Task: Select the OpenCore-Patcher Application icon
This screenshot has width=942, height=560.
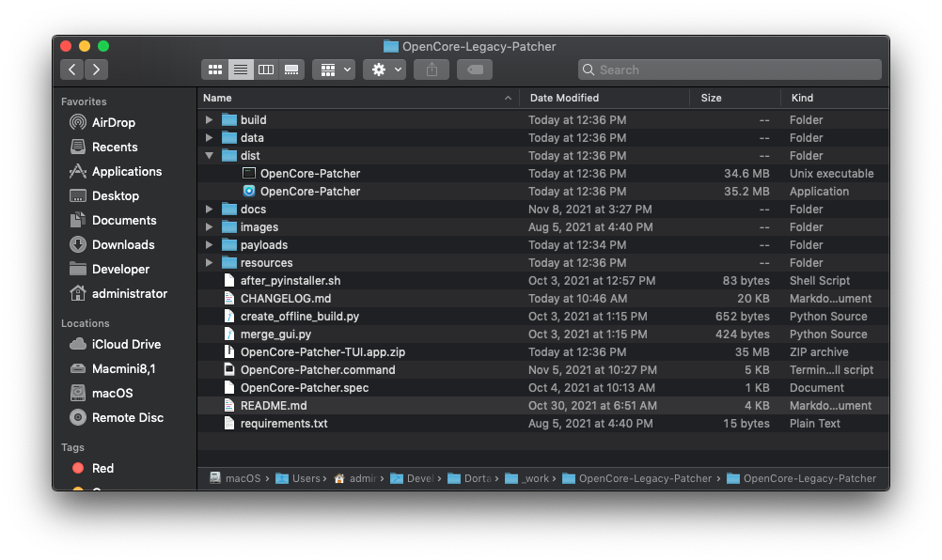Action: 249,191
